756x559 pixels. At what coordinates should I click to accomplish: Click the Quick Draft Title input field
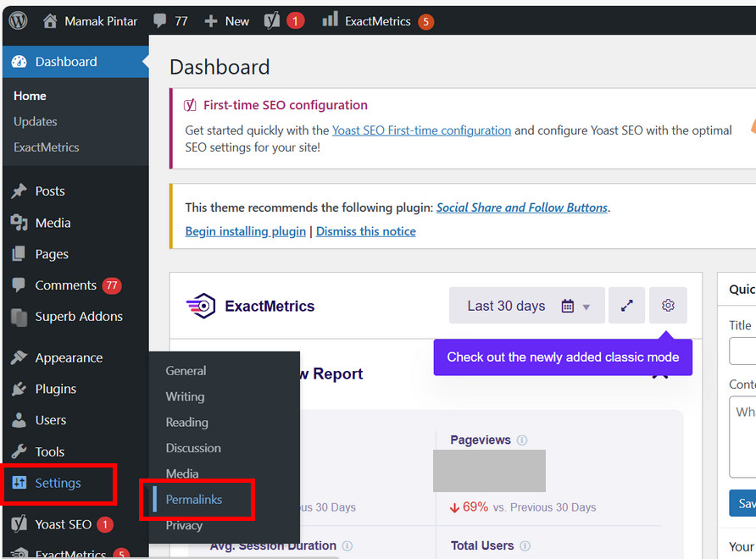[742, 351]
